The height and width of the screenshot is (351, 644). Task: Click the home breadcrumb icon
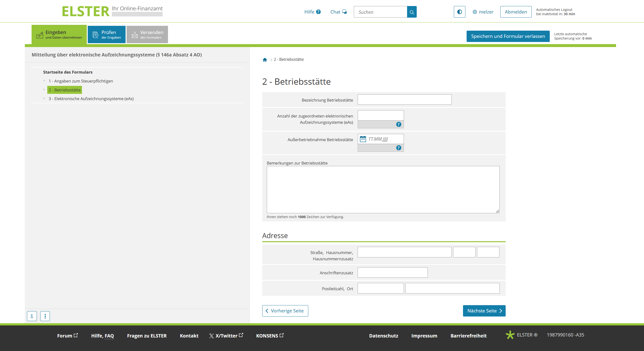tap(265, 60)
